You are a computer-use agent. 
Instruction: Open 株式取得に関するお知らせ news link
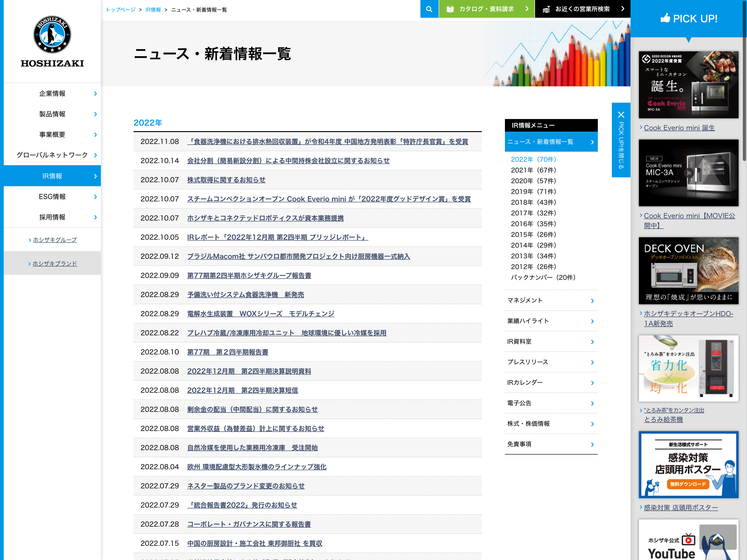(x=226, y=180)
